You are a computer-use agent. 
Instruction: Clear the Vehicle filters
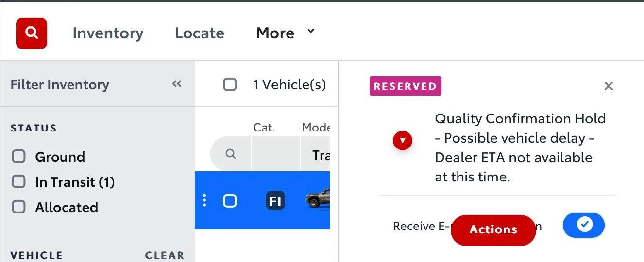coord(164,255)
